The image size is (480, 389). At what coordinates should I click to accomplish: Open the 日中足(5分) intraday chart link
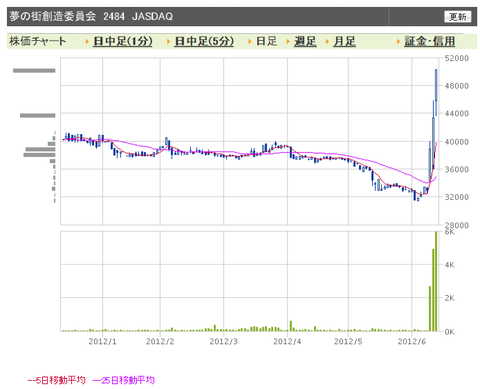tap(204, 41)
